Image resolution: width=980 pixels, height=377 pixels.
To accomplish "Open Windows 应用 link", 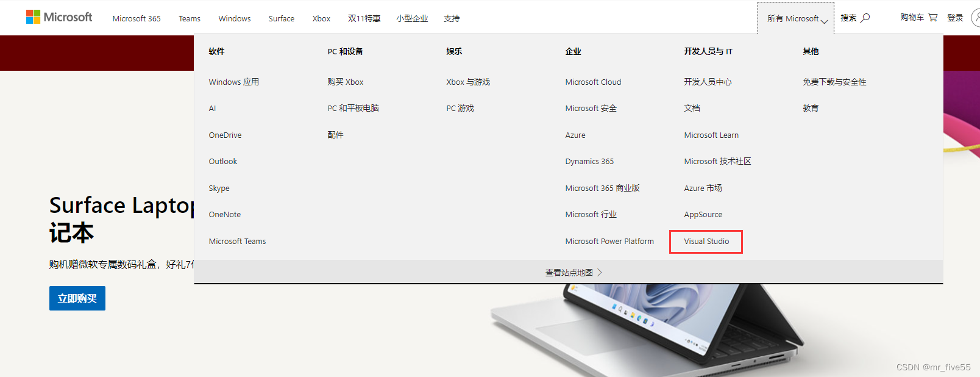I will point(233,82).
